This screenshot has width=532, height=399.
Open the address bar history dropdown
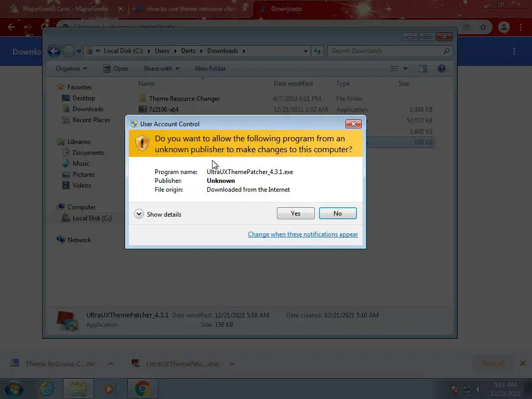point(305,51)
